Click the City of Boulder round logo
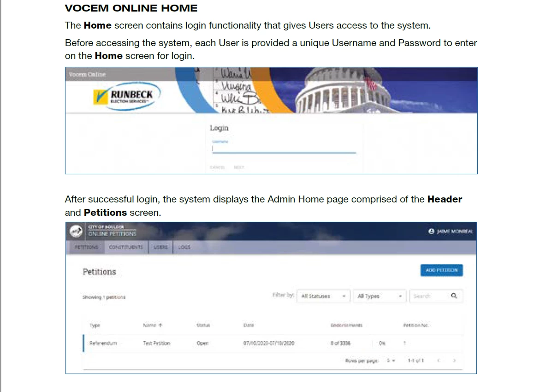The image size is (540, 392). point(76,231)
